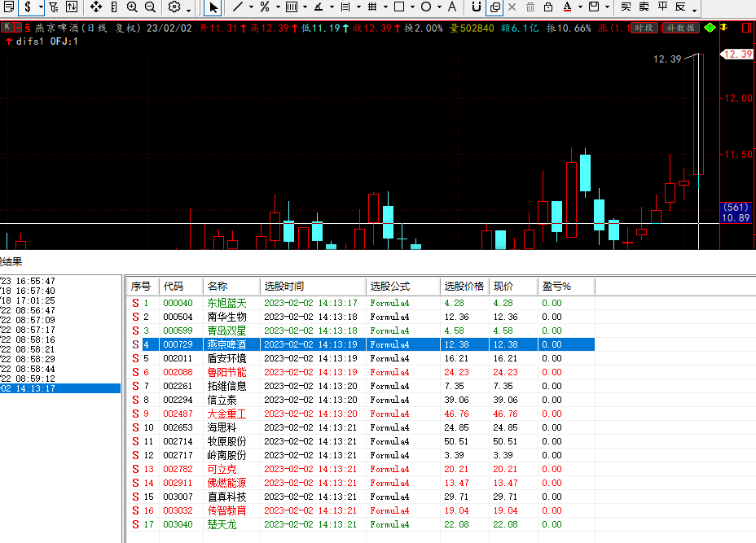Select the 青岛双星 stock row
The image size is (756, 543).
click(x=362, y=331)
